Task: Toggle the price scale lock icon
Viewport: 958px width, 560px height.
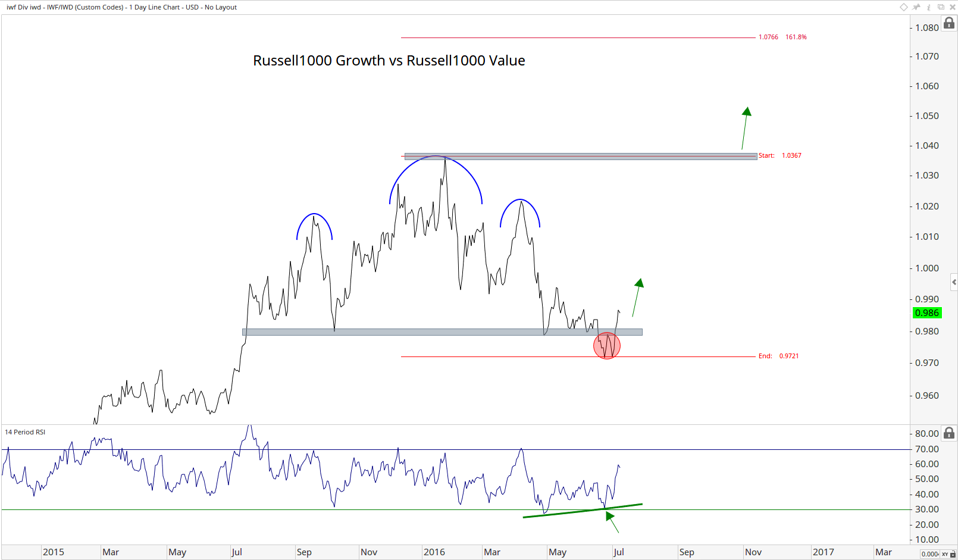Action: tap(949, 23)
